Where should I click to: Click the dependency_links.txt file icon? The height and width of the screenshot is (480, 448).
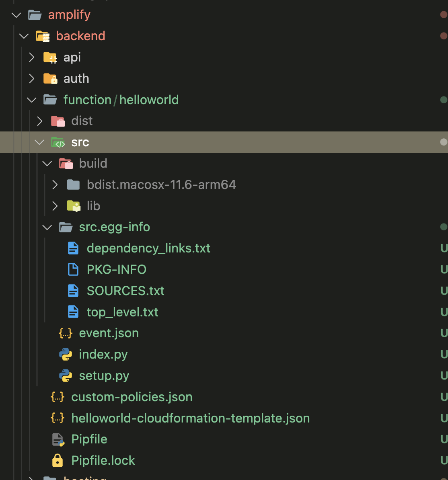coord(73,248)
